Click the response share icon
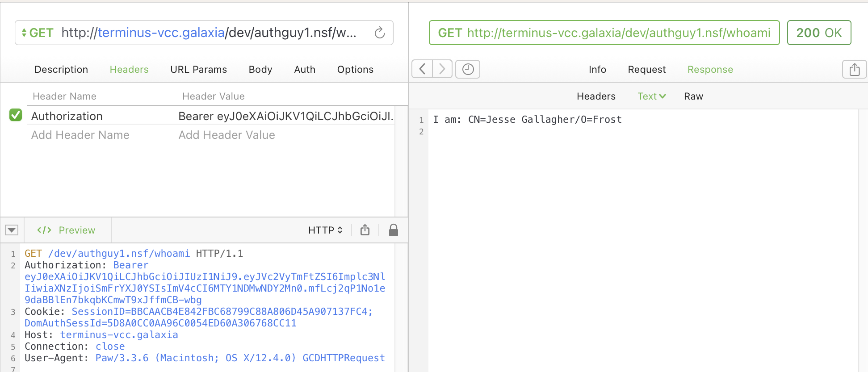868x372 pixels. pyautogui.click(x=854, y=69)
